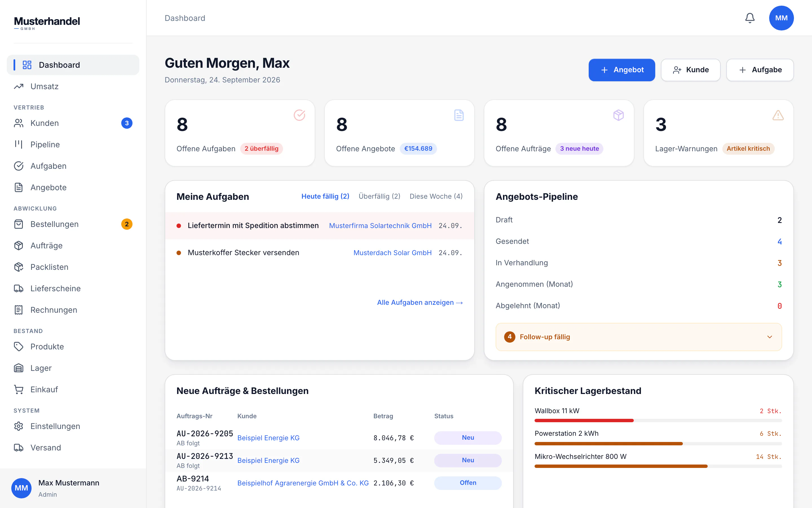Screen dimensions: 812x508
Task: Open the Max Mustermann profile footer
Action: pyautogui.click(x=73, y=488)
